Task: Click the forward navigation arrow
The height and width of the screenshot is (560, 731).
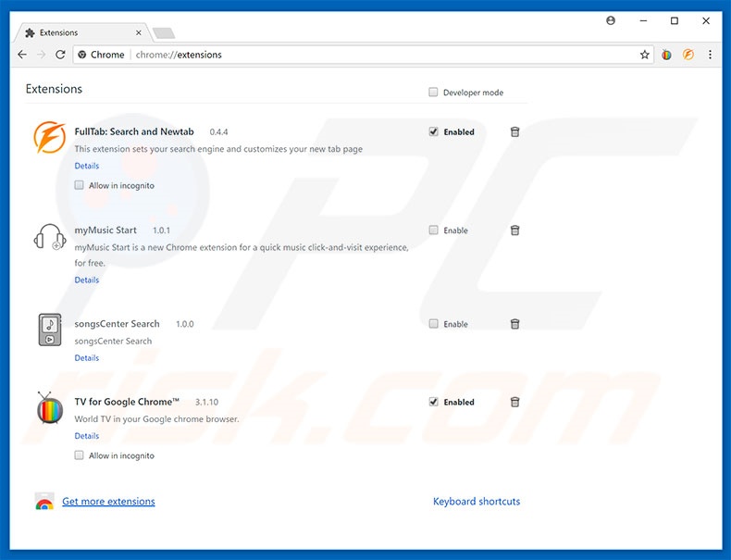Action: 42,55
